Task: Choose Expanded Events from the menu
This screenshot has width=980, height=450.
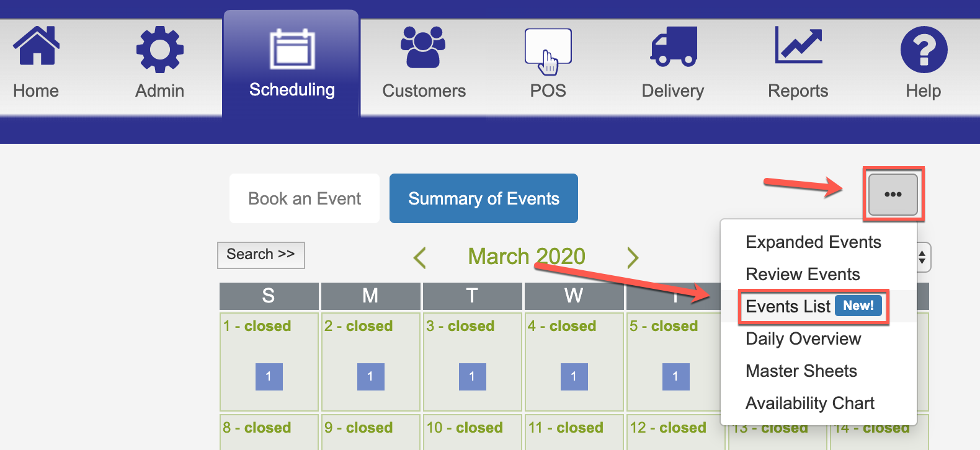Action: (813, 242)
